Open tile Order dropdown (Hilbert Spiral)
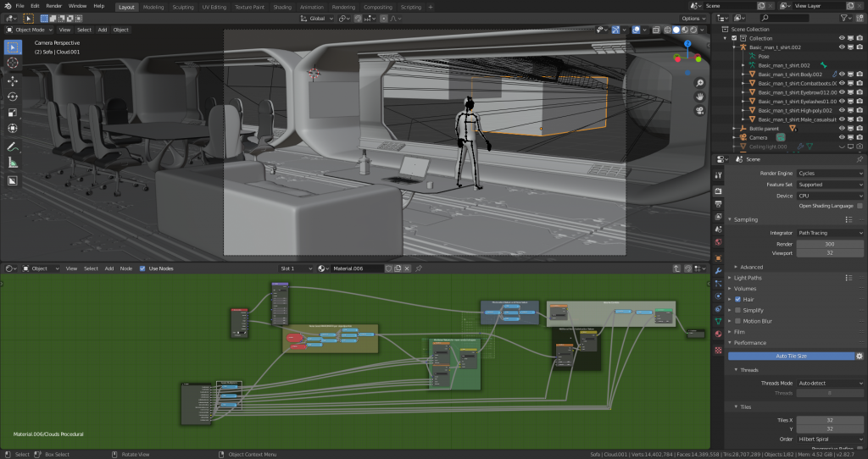868x459 pixels. 830,439
